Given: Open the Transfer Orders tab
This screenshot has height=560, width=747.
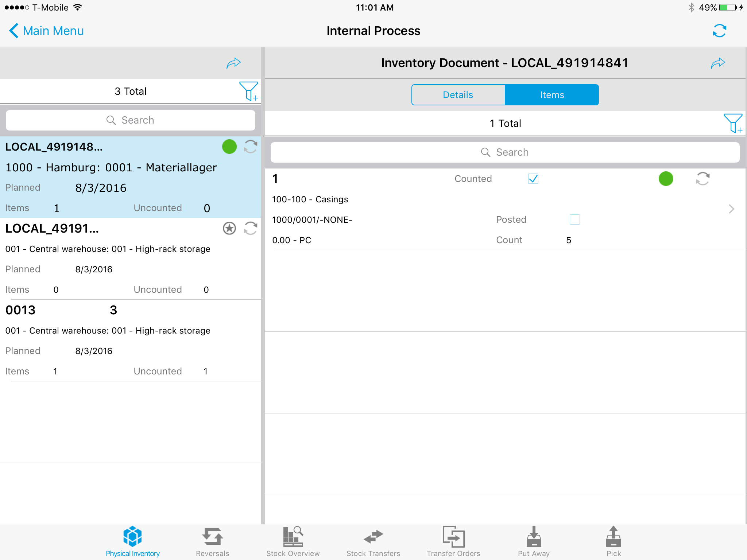Looking at the screenshot, I should (x=453, y=541).
